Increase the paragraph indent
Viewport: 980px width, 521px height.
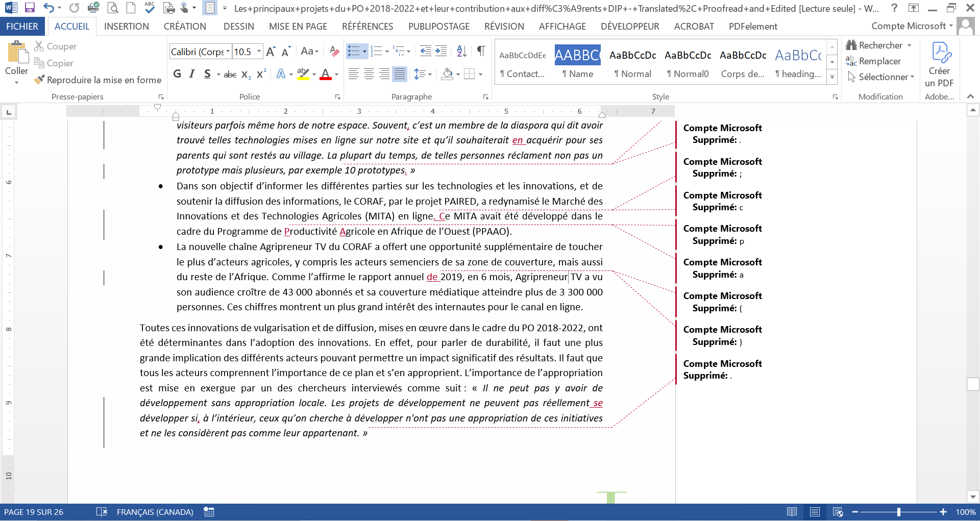click(441, 51)
